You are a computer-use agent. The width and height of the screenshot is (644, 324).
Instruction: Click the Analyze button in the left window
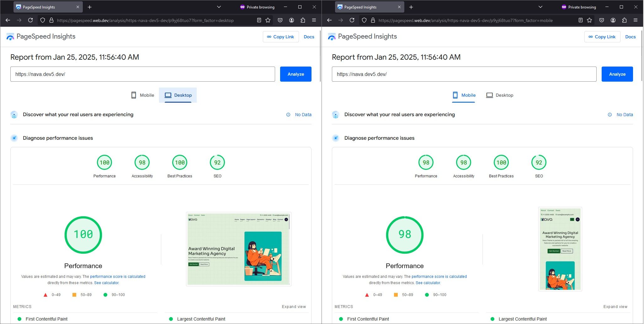[295, 74]
